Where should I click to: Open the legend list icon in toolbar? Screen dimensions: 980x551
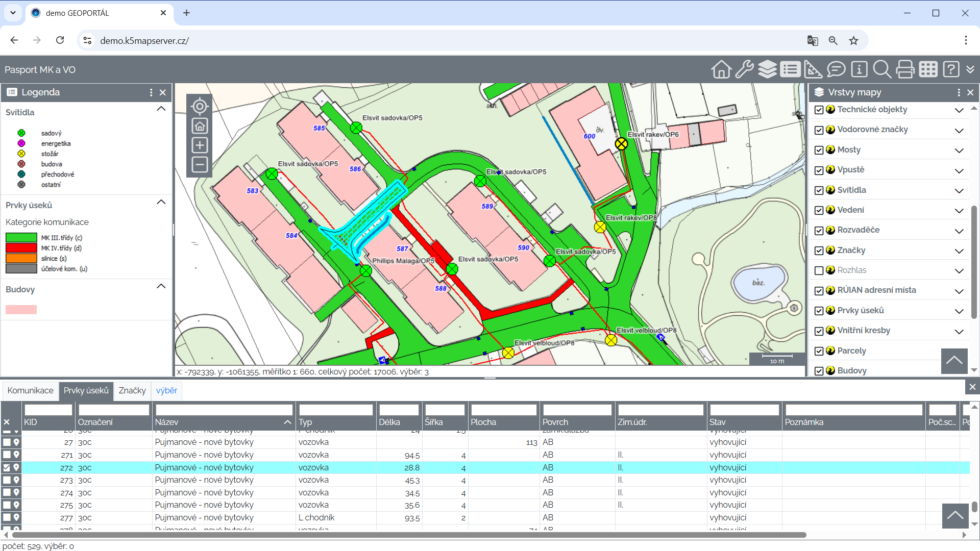(790, 69)
